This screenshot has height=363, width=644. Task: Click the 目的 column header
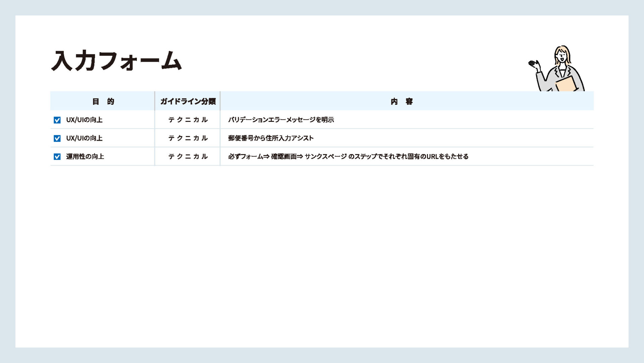pyautogui.click(x=103, y=101)
